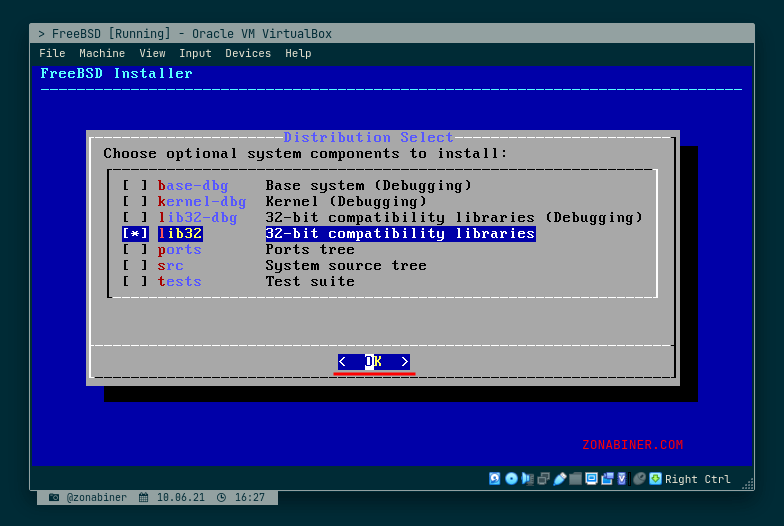
Task: Click the virtualization V status icon
Action: pos(622,478)
